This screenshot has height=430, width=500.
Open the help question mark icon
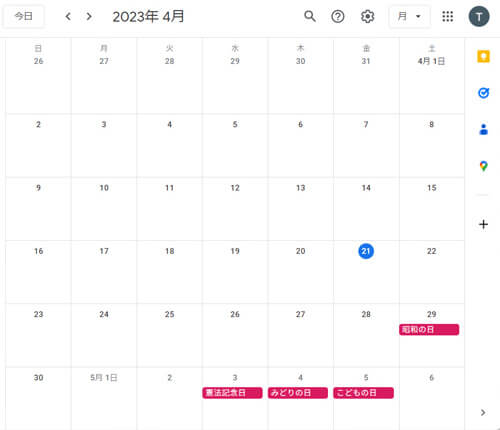coord(338,16)
